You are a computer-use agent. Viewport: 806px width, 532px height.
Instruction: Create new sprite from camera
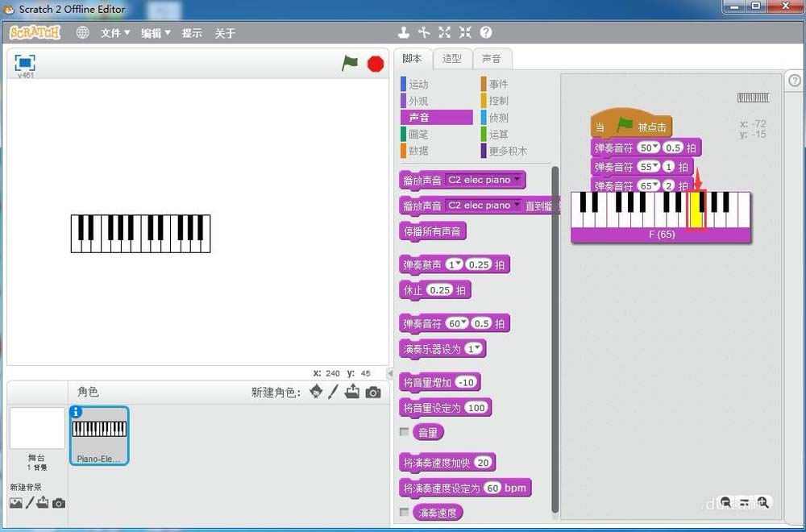tap(372, 392)
